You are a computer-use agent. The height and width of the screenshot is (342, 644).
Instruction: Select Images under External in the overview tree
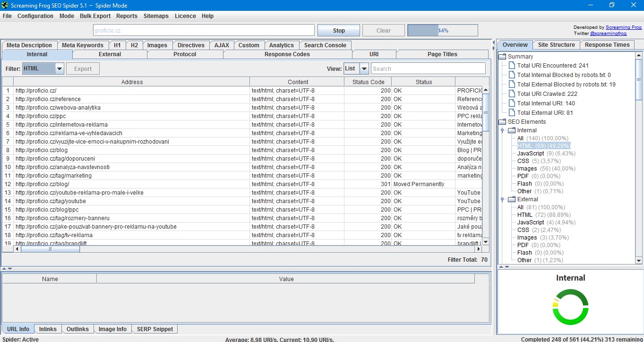pos(527,238)
